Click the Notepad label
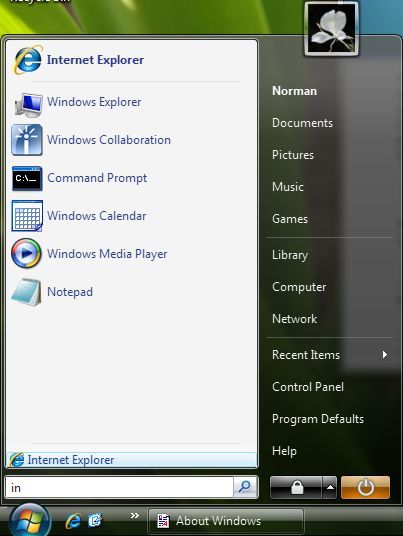The width and height of the screenshot is (403, 536). pos(70,292)
